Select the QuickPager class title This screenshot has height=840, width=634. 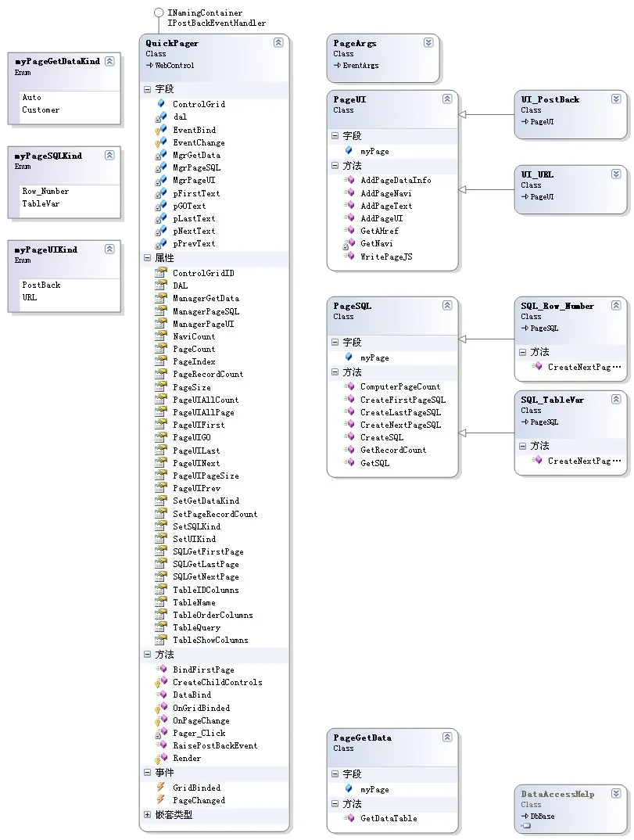(172, 43)
